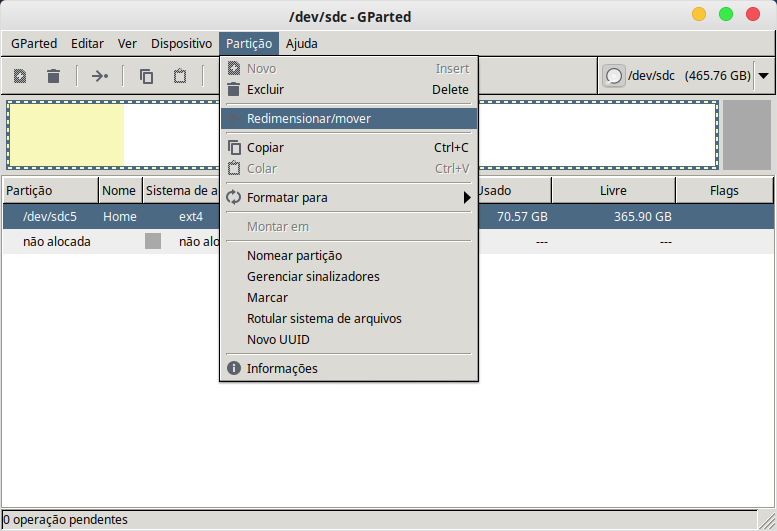This screenshot has height=531, width=777.
Task: Click the ext4 filesystem cell
Action: [191, 216]
